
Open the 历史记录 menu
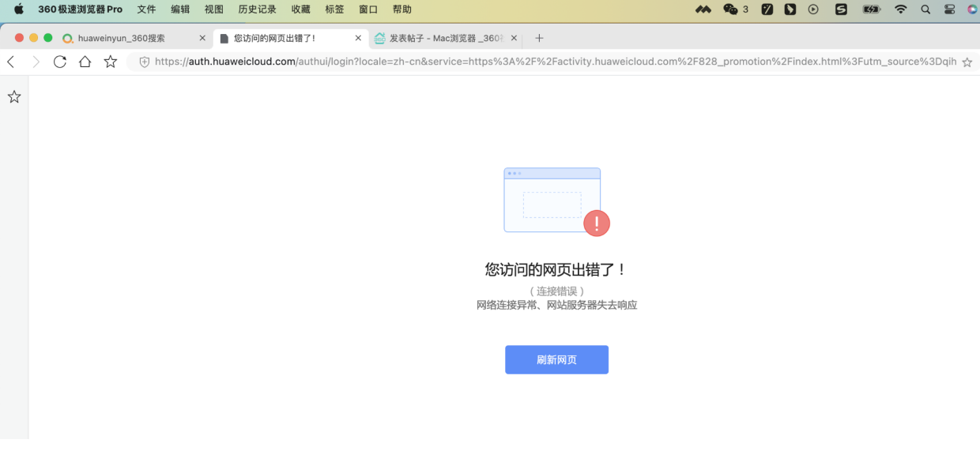pyautogui.click(x=256, y=9)
